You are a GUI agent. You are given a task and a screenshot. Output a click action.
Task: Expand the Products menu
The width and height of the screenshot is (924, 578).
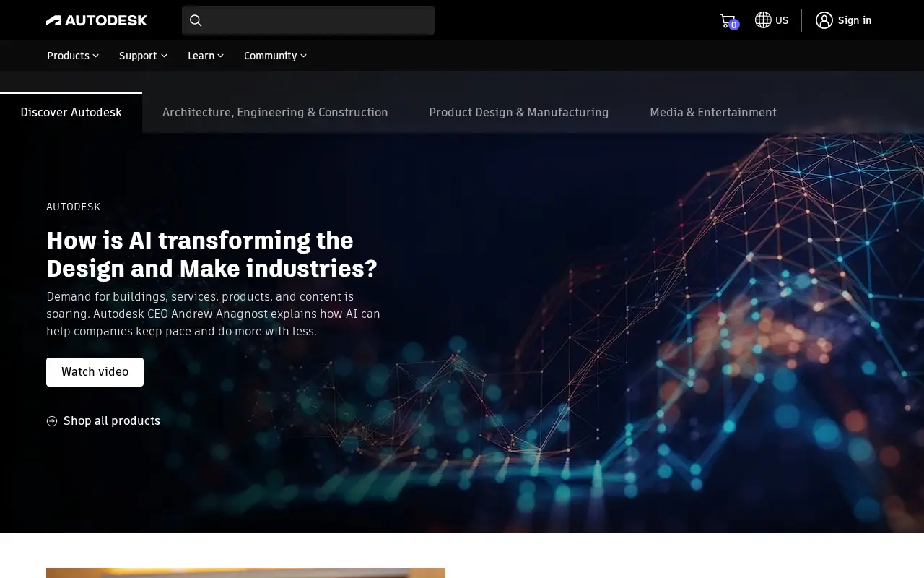73,56
